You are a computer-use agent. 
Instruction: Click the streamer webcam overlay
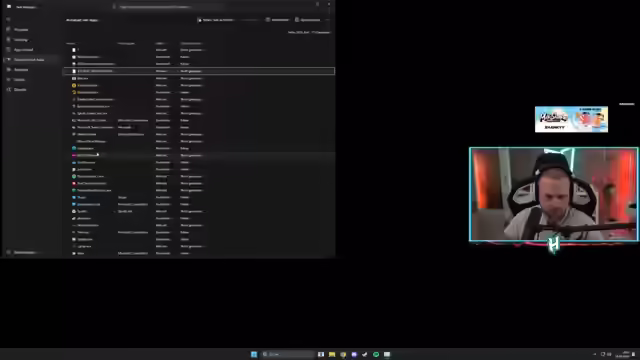point(554,194)
